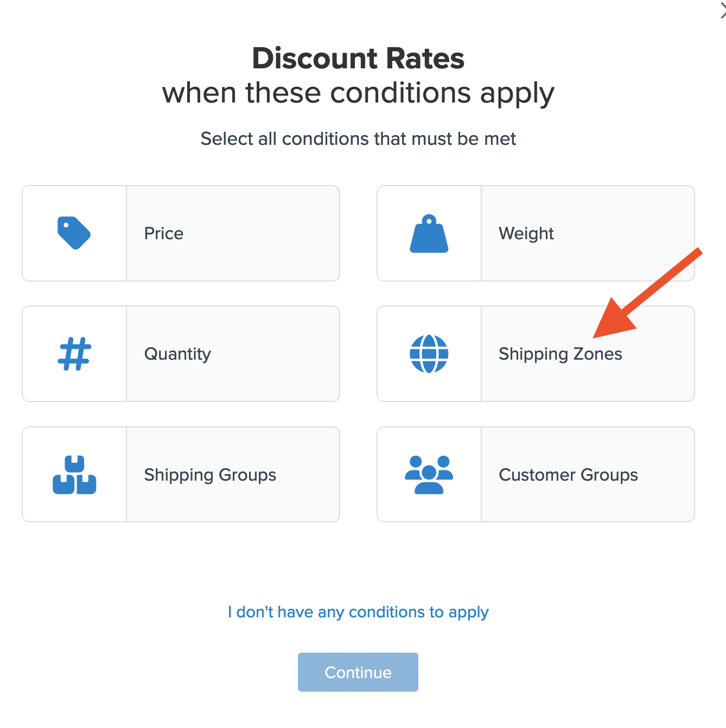Click the bold "Discount Rates" heading

358,58
